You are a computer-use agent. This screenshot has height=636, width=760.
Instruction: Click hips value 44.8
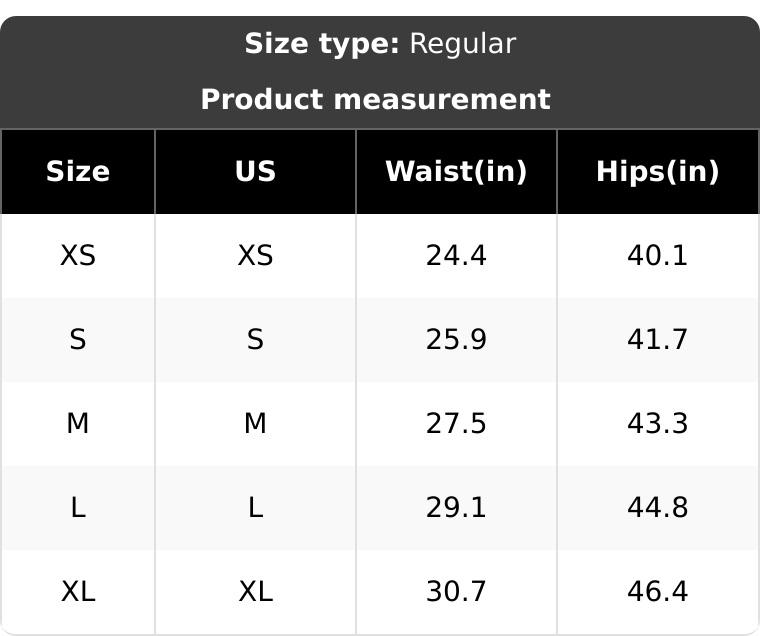[x=657, y=508]
